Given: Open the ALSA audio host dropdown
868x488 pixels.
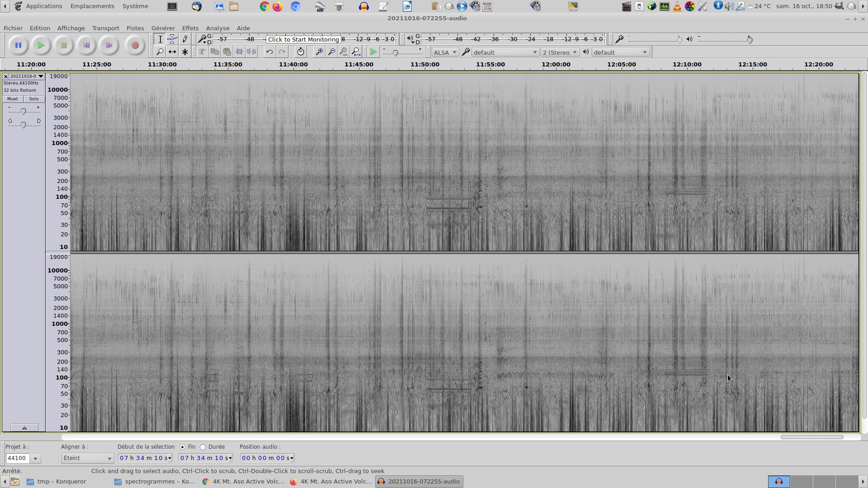Looking at the screenshot, I should 445,52.
